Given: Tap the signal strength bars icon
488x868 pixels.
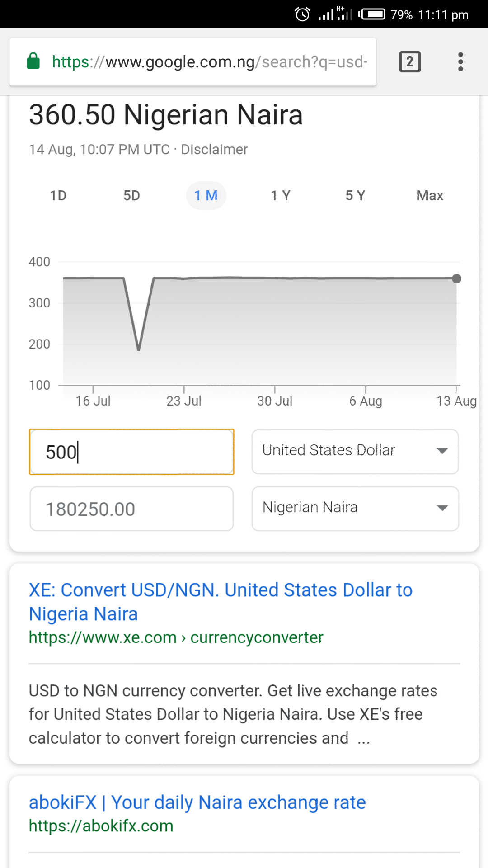Looking at the screenshot, I should click(x=326, y=15).
